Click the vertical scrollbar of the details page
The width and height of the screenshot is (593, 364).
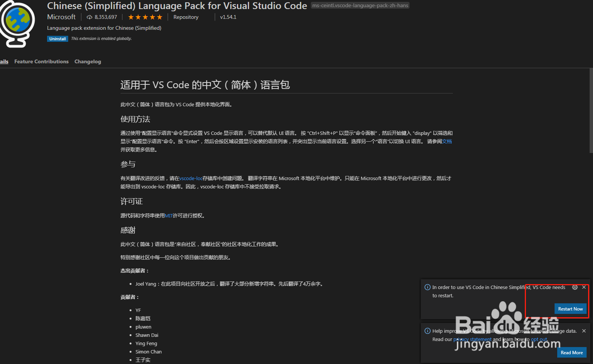[591, 110]
